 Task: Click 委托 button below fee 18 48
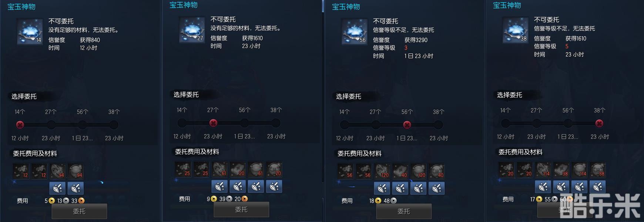[x=404, y=211]
